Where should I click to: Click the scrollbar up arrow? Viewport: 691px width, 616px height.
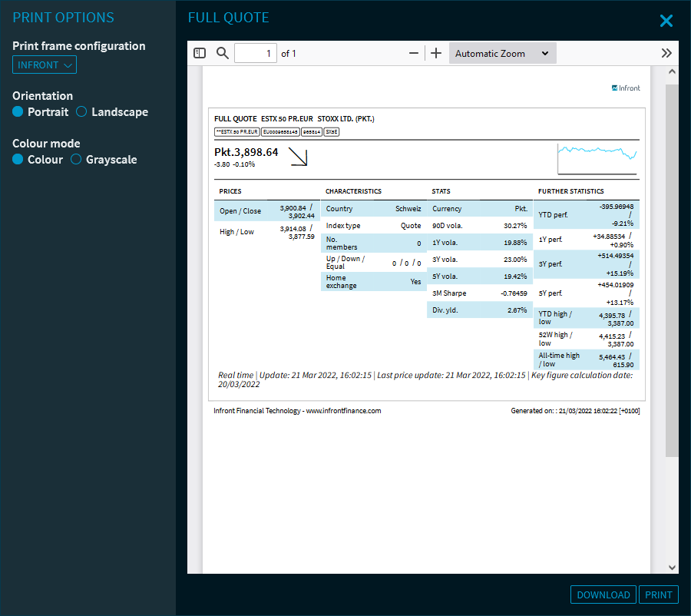(x=673, y=72)
